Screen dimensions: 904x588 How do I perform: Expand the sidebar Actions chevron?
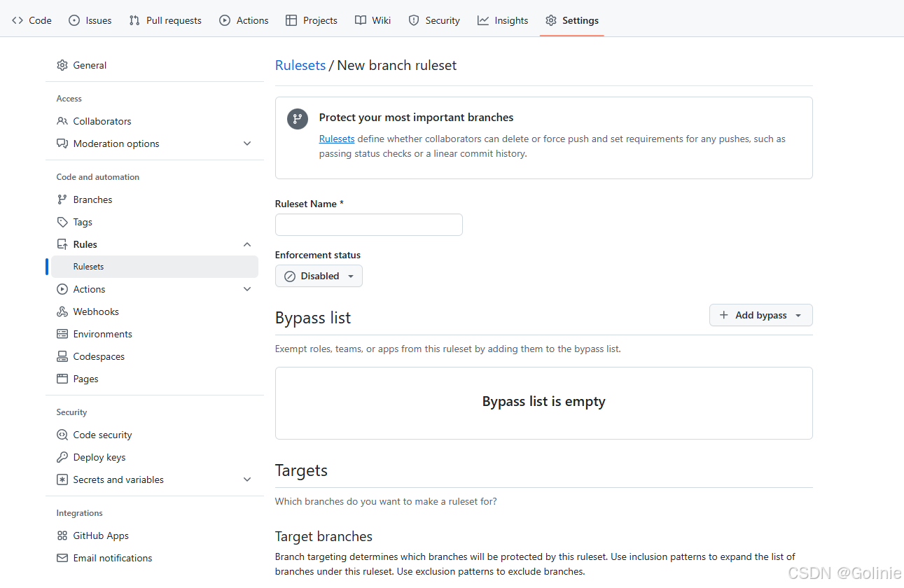[247, 289]
